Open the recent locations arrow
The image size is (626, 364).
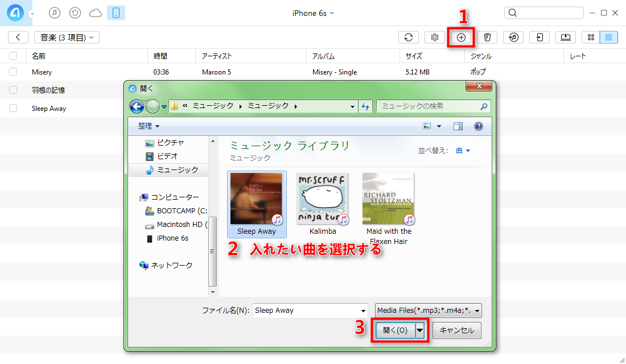click(164, 106)
